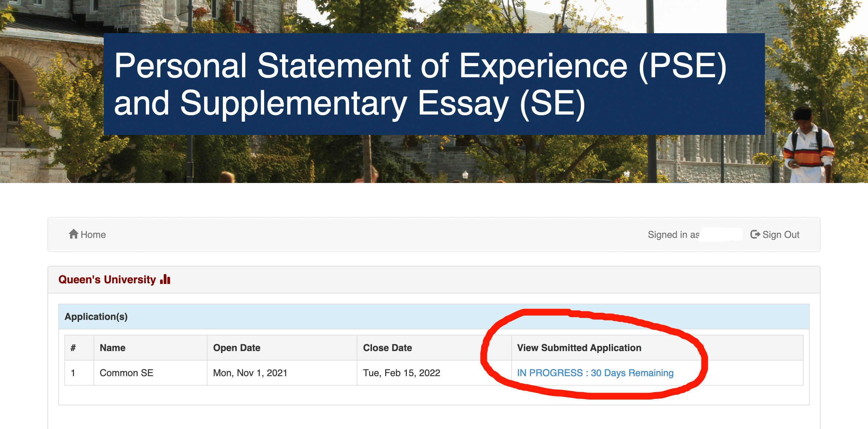Image resolution: width=868 pixels, height=429 pixels.
Task: Click the Signed in as label
Action: [673, 234]
